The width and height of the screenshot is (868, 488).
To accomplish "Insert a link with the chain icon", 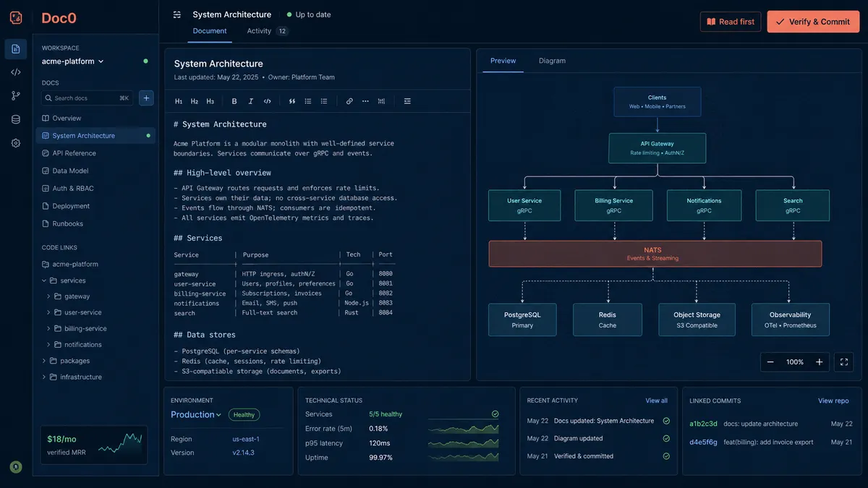I will (x=349, y=101).
